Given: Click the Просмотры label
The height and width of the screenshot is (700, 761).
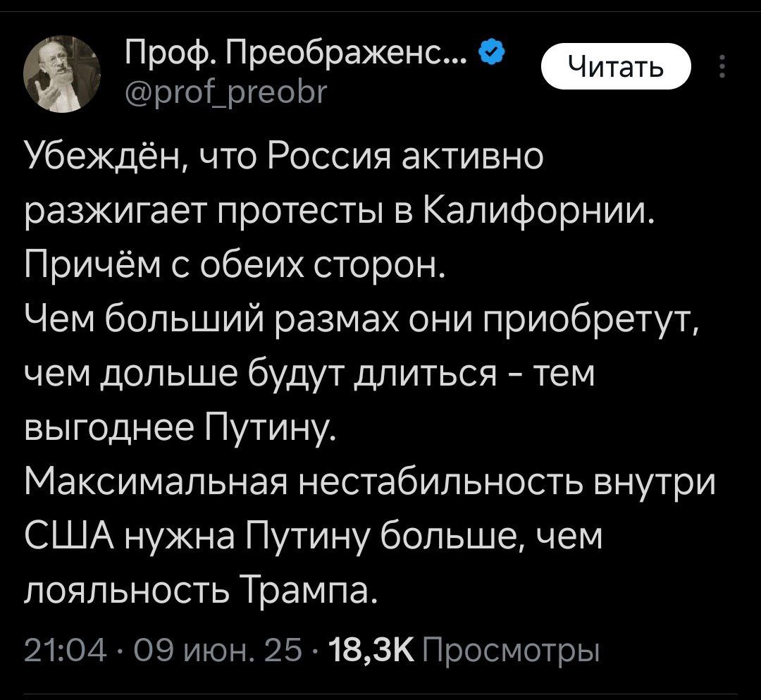Looking at the screenshot, I should (x=512, y=651).
